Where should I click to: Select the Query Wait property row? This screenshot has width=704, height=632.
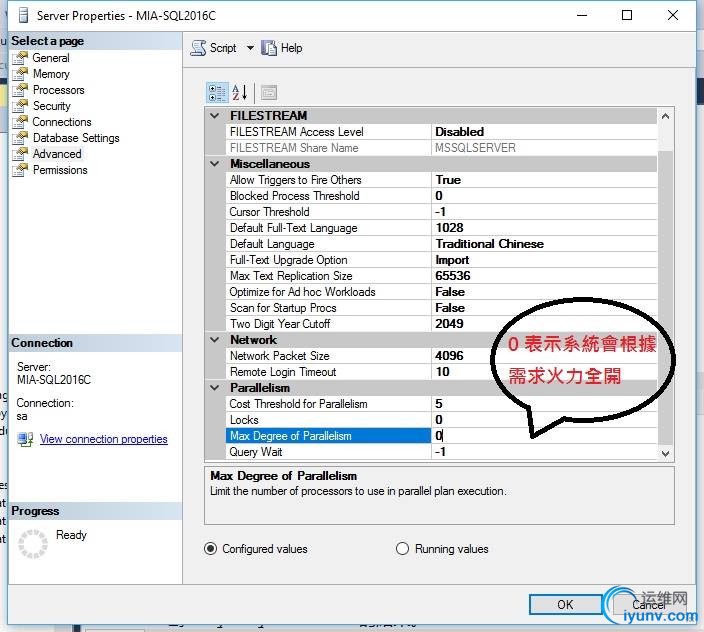click(441, 452)
